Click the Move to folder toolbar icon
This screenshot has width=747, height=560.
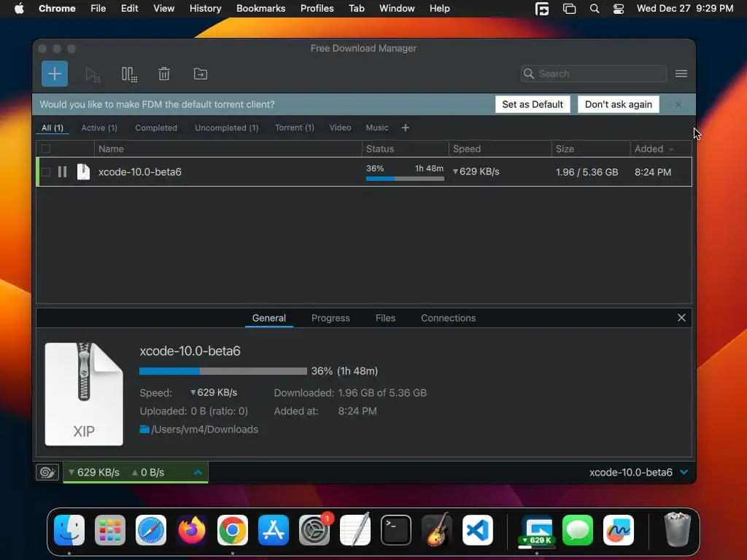200,74
